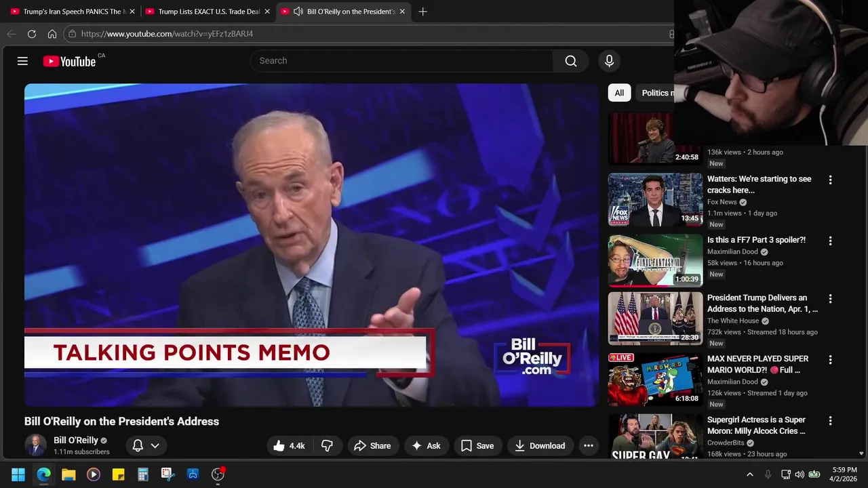Mute tab via speaker icon on O'Reilly tab
Image resolution: width=868 pixels, height=488 pixels.
click(298, 12)
